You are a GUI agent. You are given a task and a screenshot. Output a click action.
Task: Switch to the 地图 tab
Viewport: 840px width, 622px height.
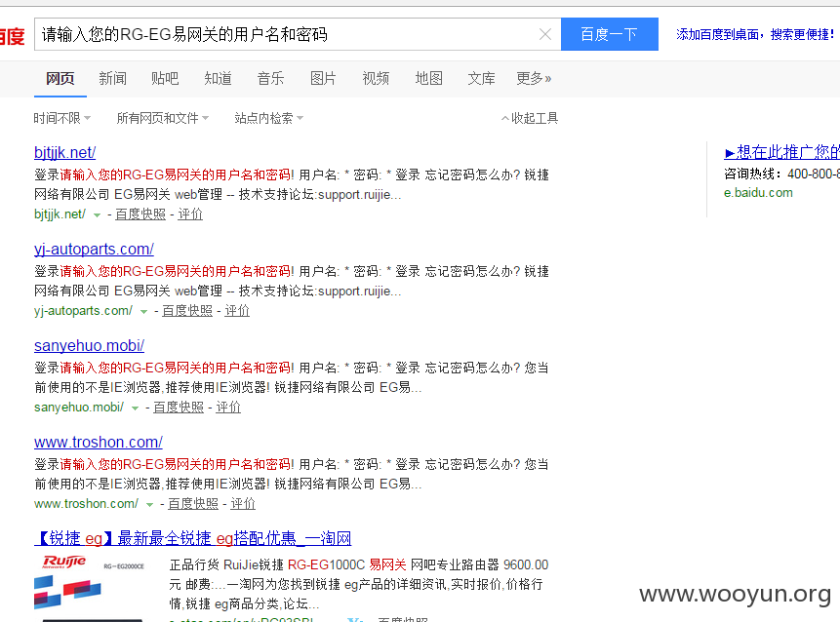click(x=428, y=79)
